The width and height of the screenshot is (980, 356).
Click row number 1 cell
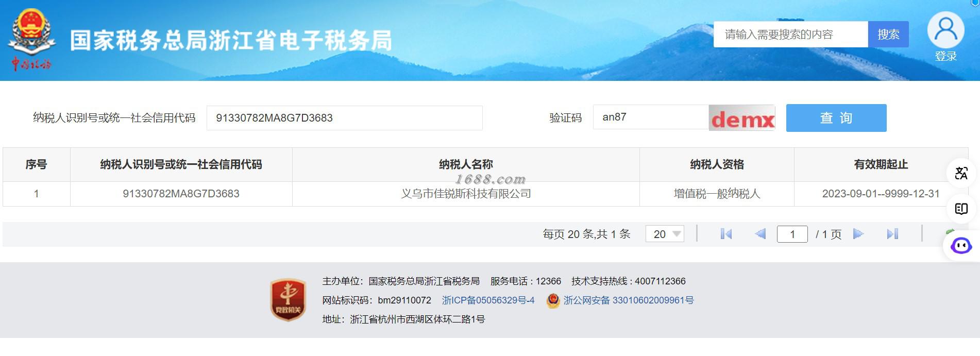click(x=37, y=194)
